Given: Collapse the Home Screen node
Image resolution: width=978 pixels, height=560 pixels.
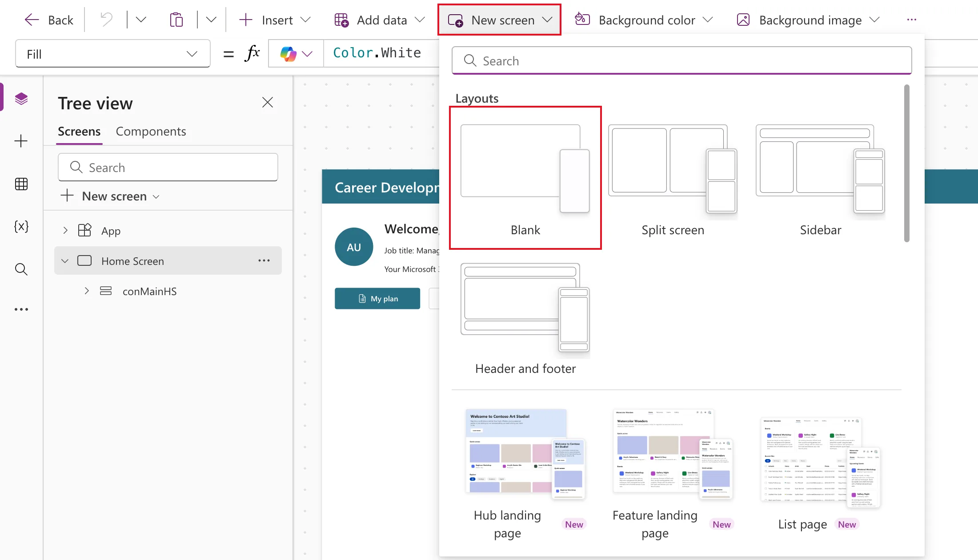Looking at the screenshot, I should (65, 261).
